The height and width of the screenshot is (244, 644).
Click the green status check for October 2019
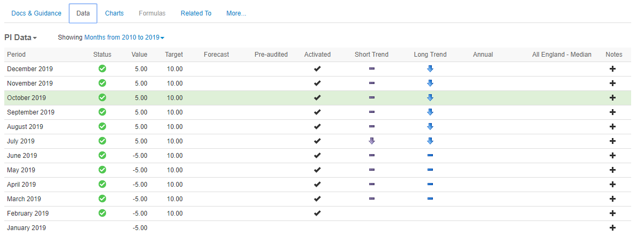[102, 97]
